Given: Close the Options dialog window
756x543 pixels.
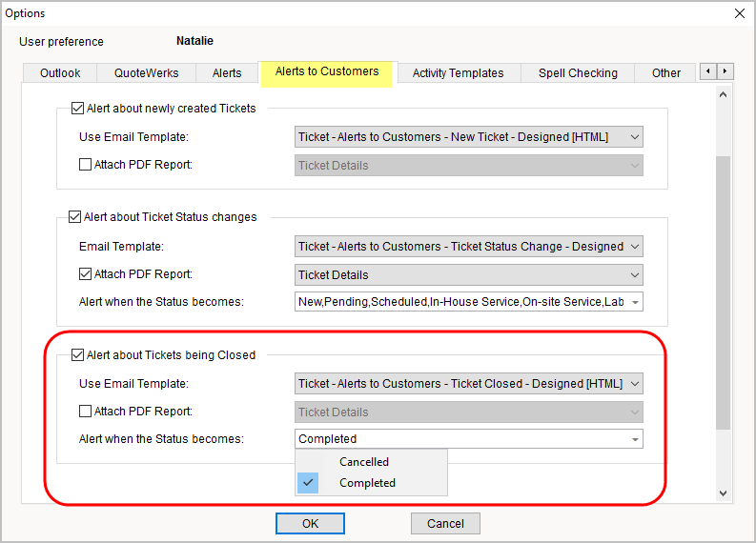Looking at the screenshot, I should [739, 13].
